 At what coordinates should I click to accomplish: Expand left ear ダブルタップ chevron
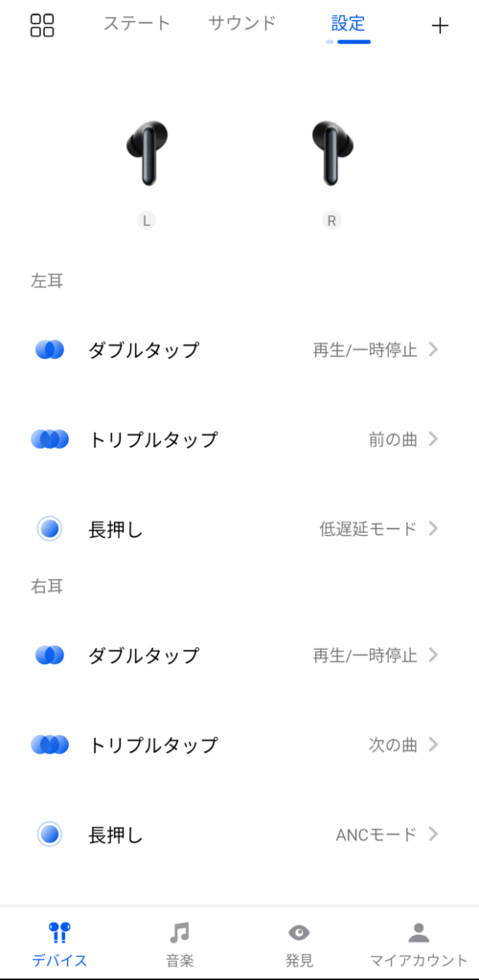[x=433, y=350]
